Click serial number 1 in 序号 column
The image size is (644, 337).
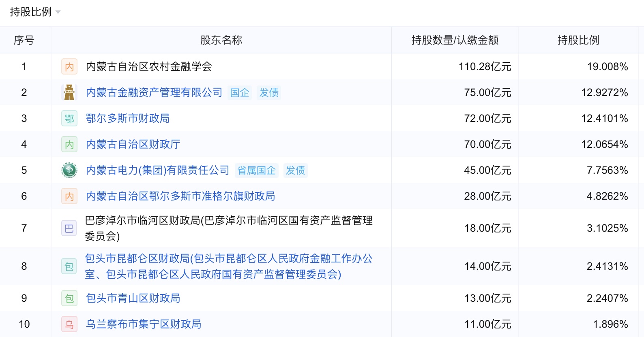pos(24,66)
